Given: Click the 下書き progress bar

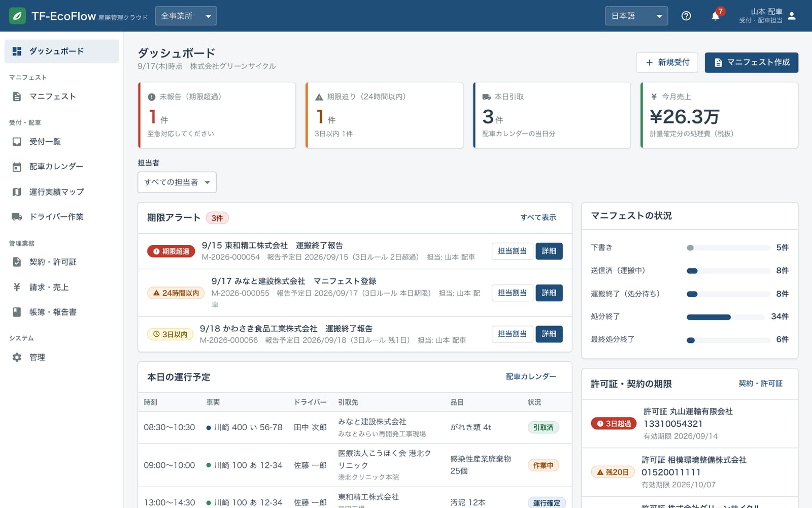Looking at the screenshot, I should 728,248.
